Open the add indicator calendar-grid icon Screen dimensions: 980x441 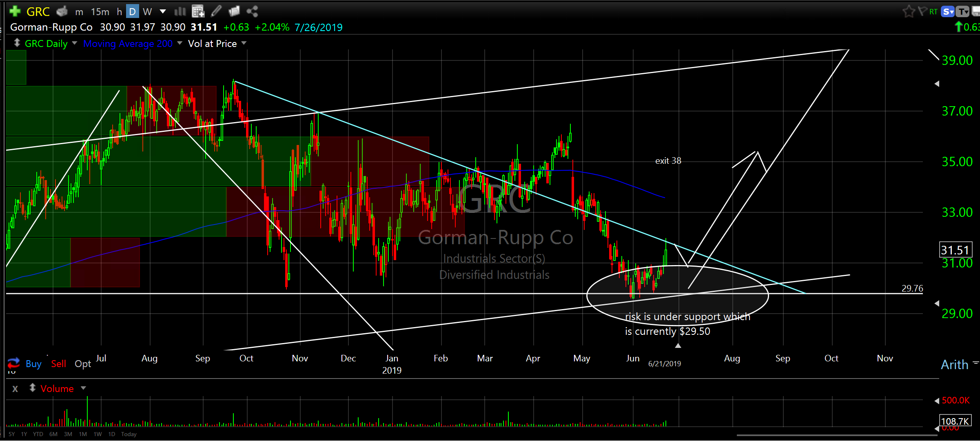pyautogui.click(x=198, y=11)
